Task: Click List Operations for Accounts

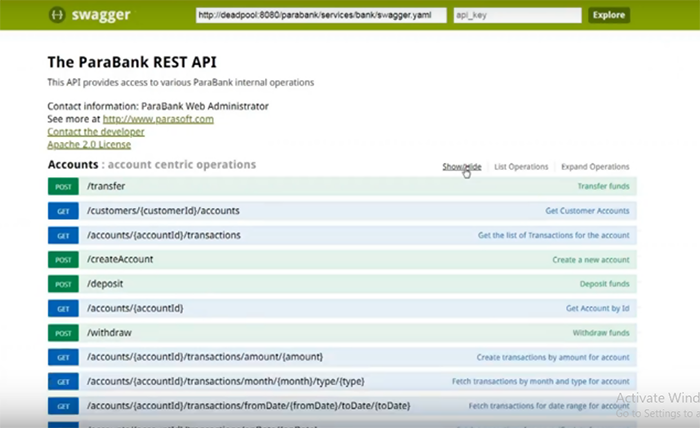Action: (x=521, y=166)
